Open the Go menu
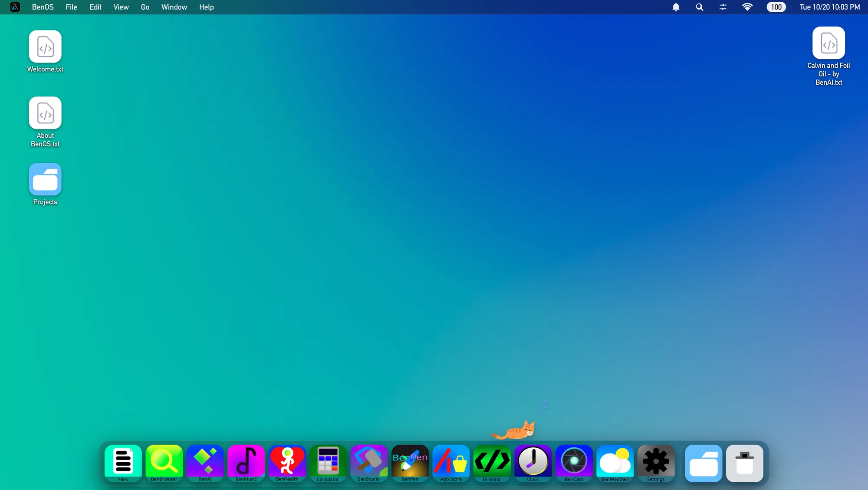Screen dimensions: 868x490 tap(145, 7)
